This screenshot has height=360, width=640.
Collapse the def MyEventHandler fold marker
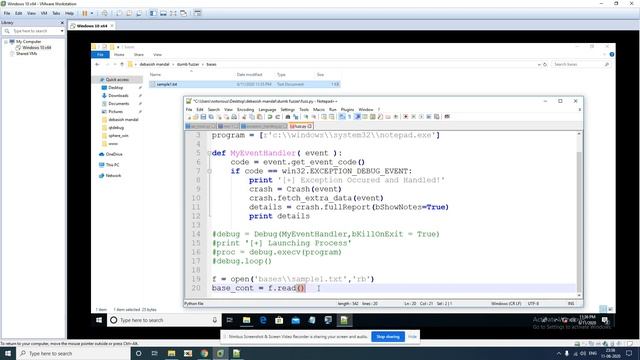pos(209,153)
